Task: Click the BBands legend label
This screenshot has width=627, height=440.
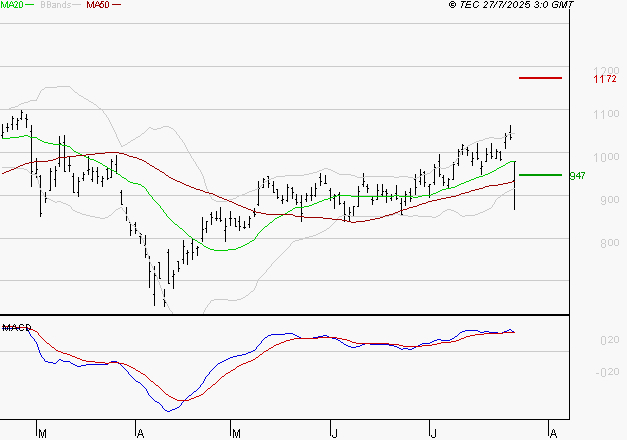Action: click(56, 5)
